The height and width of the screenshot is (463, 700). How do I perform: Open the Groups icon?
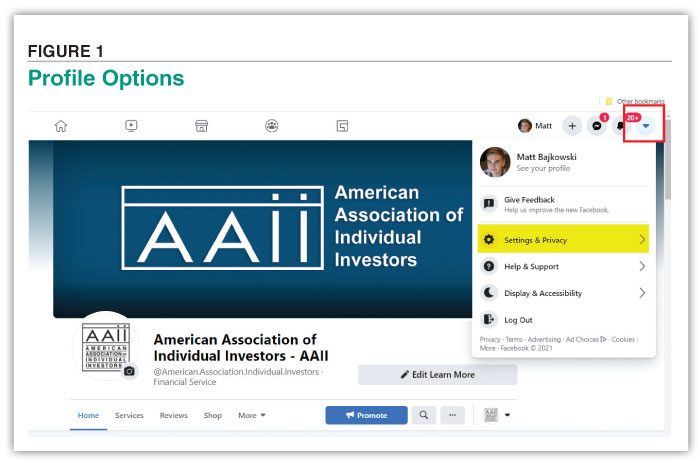click(271, 126)
